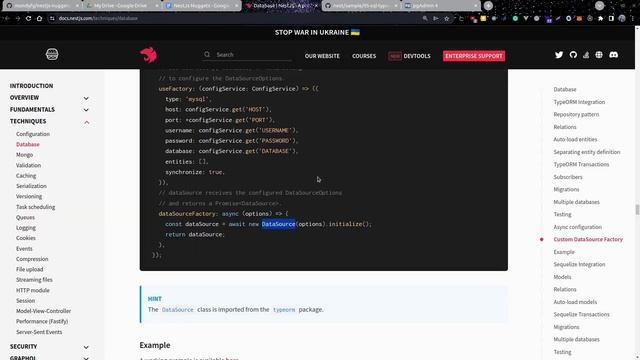Switch to the pgAdmin 4 tab
The image size is (640, 360).
(x=441, y=6)
